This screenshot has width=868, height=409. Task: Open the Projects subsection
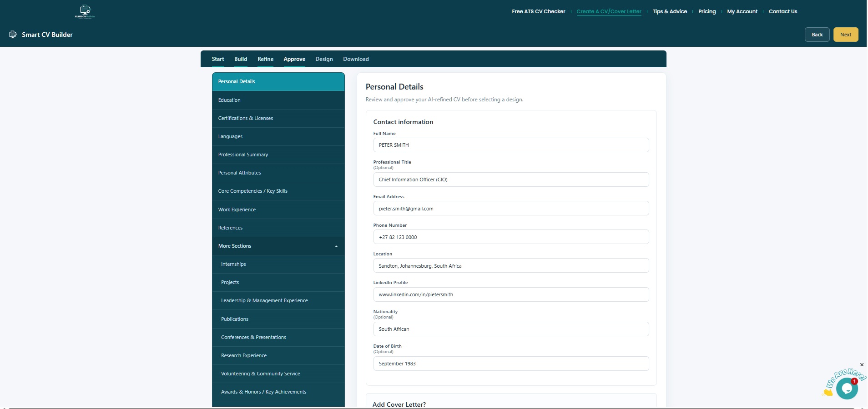click(x=278, y=282)
